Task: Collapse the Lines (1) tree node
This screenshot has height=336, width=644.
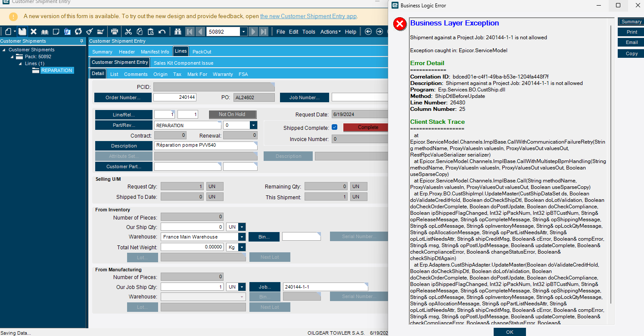Action: pyautogui.click(x=19, y=63)
